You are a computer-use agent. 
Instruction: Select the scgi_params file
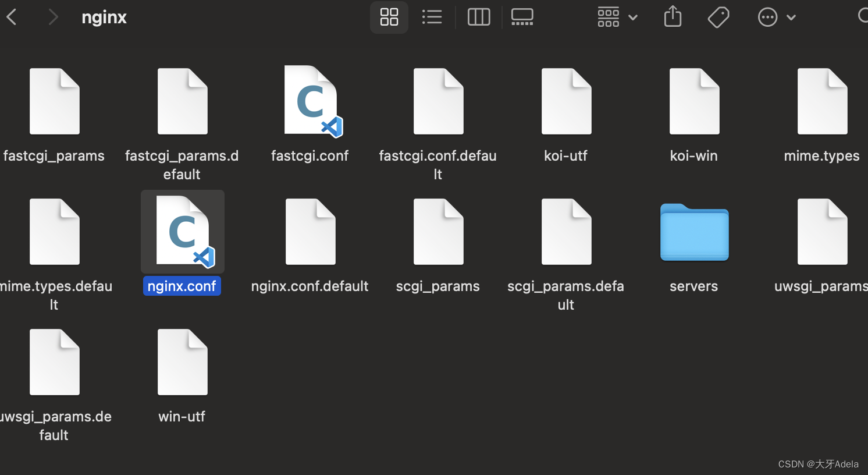pyautogui.click(x=438, y=231)
